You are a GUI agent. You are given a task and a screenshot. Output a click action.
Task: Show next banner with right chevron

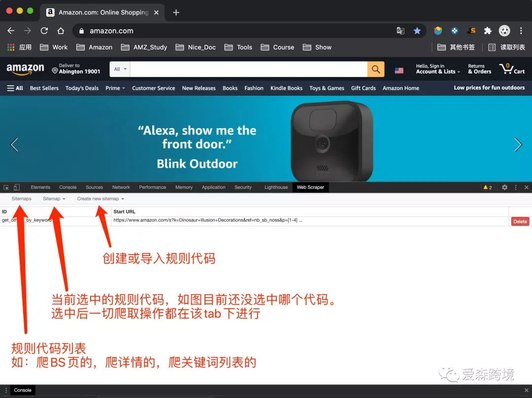coord(518,145)
